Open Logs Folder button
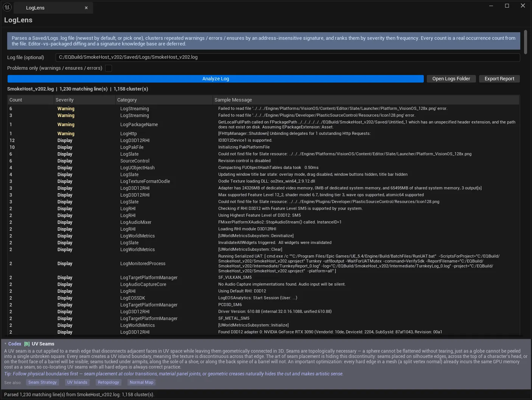The width and height of the screenshot is (532, 400). [x=451, y=79]
